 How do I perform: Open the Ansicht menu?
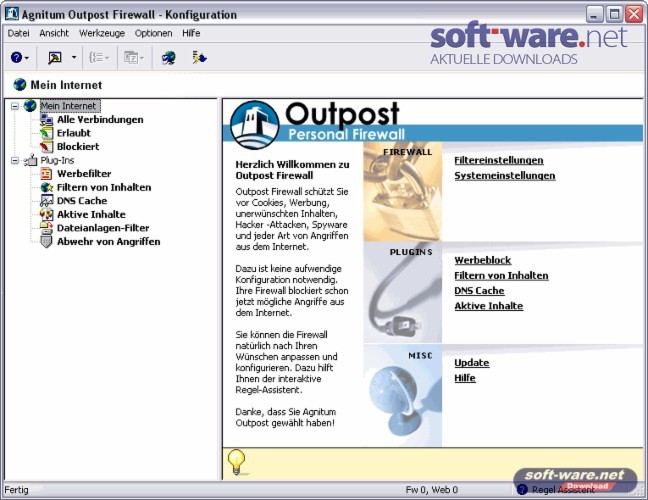[54, 33]
